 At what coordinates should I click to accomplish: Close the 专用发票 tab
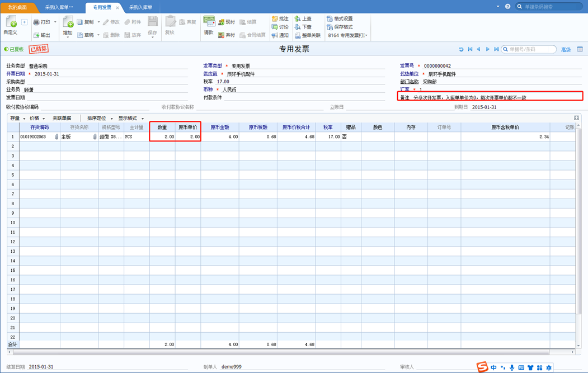117,7
